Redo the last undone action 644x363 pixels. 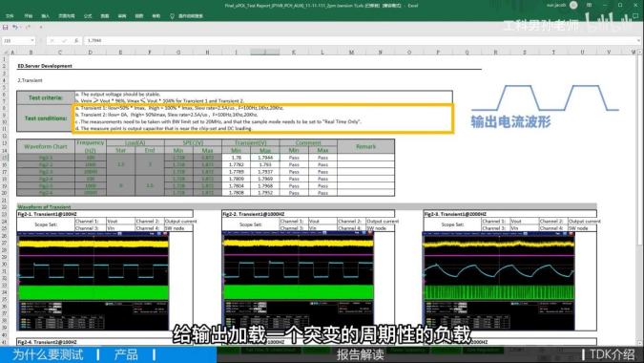pos(28,27)
